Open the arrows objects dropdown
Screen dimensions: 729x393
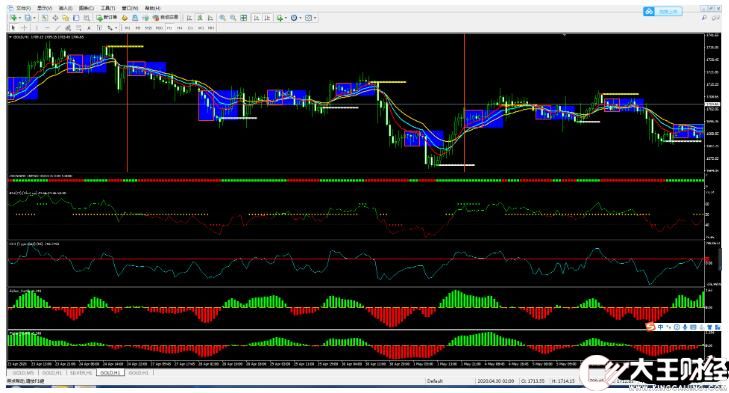[116, 28]
